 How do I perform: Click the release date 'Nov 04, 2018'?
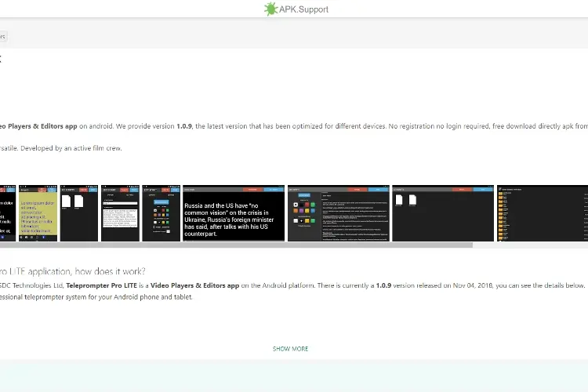[473, 285]
